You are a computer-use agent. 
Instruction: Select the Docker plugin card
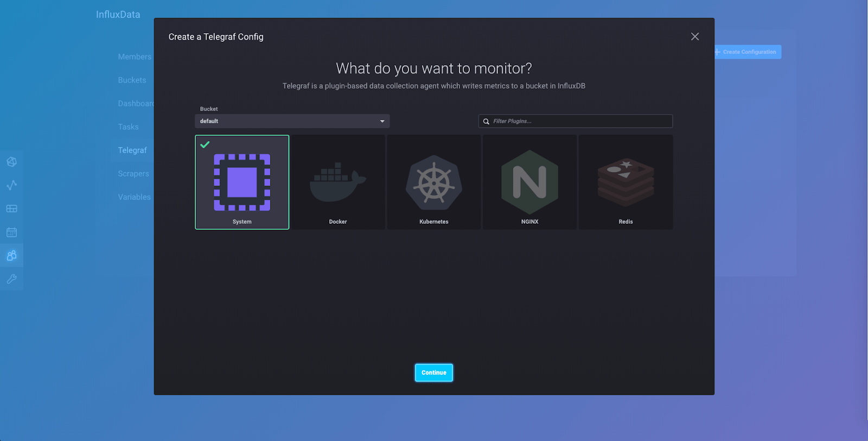[338, 182]
